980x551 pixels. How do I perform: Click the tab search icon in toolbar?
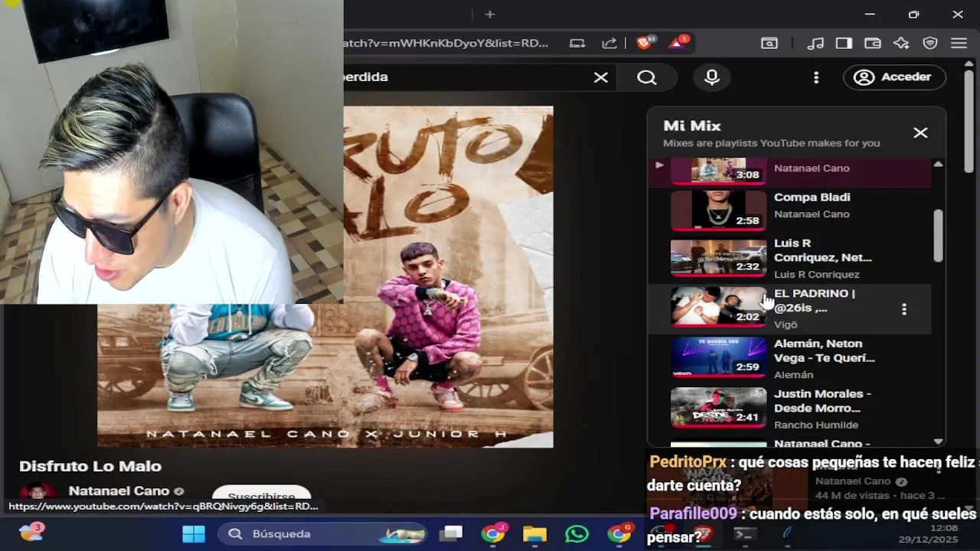[x=769, y=43]
